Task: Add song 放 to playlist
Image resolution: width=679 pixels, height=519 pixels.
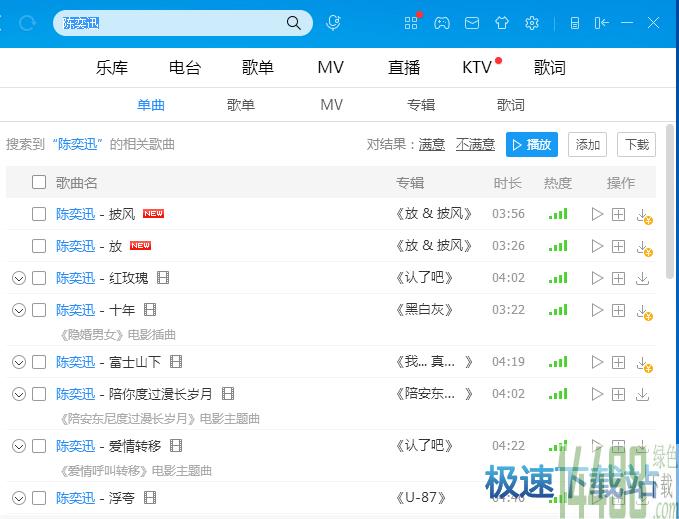Action: (618, 246)
